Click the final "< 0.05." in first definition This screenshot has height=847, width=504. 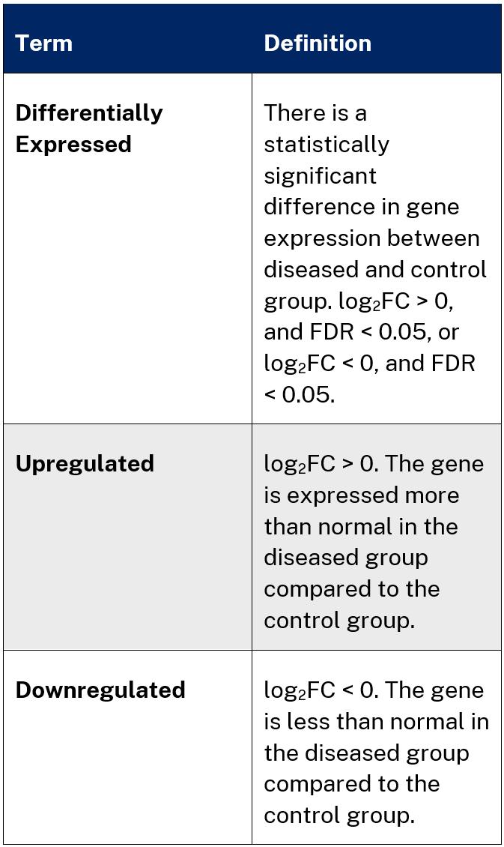pyautogui.click(x=299, y=394)
